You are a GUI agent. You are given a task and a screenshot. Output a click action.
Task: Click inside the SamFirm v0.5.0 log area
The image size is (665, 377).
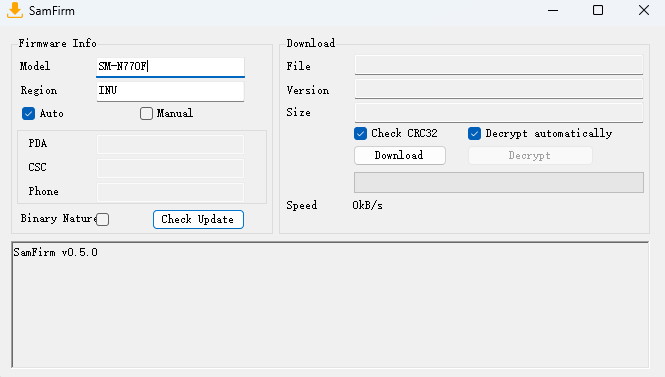pos(330,304)
